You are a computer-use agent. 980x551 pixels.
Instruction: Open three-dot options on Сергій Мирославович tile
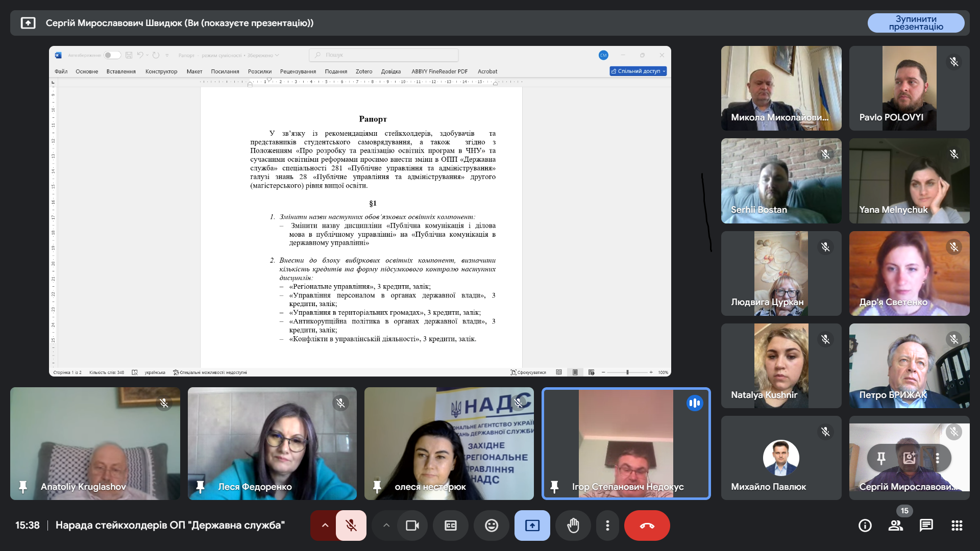point(937,458)
